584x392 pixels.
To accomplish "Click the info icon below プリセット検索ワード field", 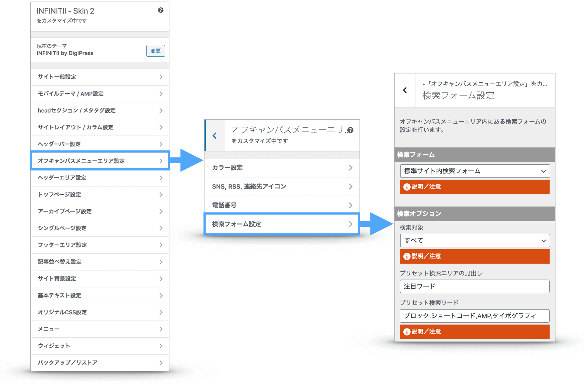I will [x=407, y=332].
